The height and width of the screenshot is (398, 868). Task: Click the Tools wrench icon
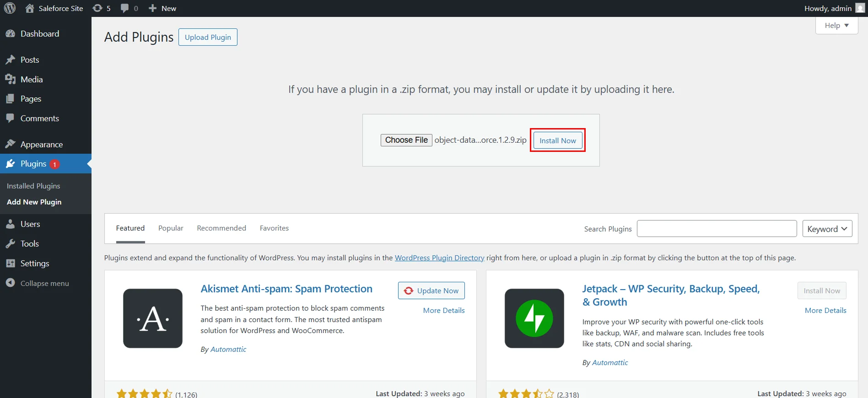coord(10,244)
